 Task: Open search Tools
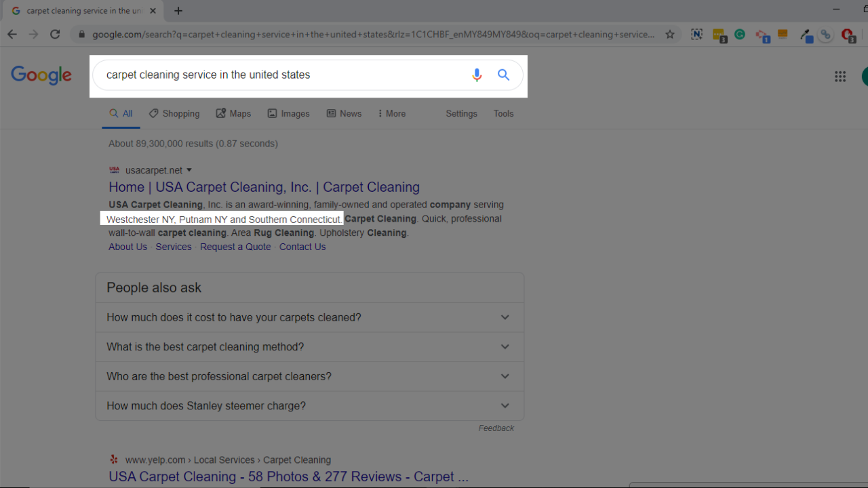503,114
